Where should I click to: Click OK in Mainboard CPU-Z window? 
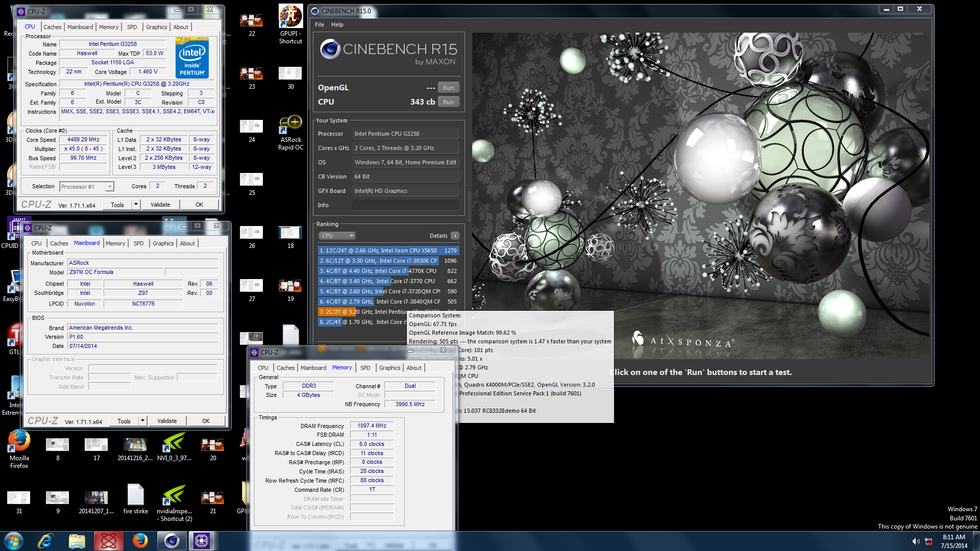tap(206, 421)
